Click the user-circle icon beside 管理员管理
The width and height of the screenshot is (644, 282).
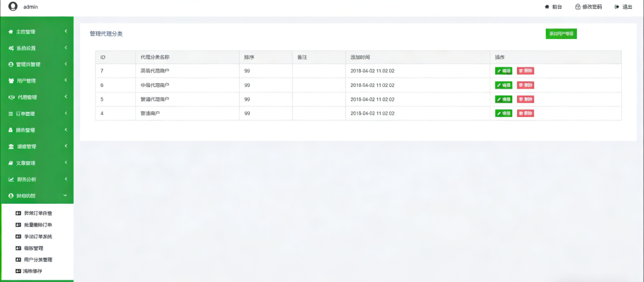[x=11, y=65]
